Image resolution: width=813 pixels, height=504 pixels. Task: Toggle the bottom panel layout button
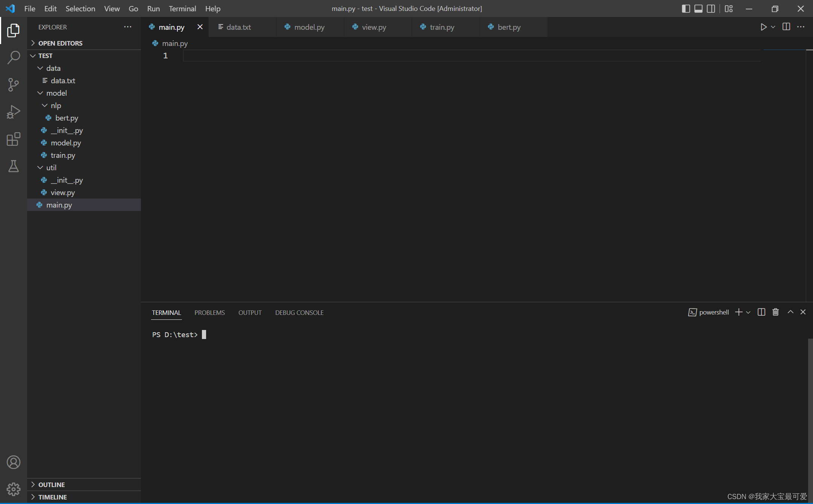pos(698,9)
